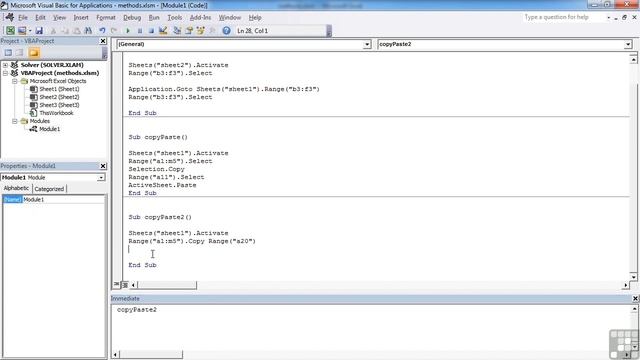Open the Tools menu
The image size is (640, 360).
coord(174,18)
